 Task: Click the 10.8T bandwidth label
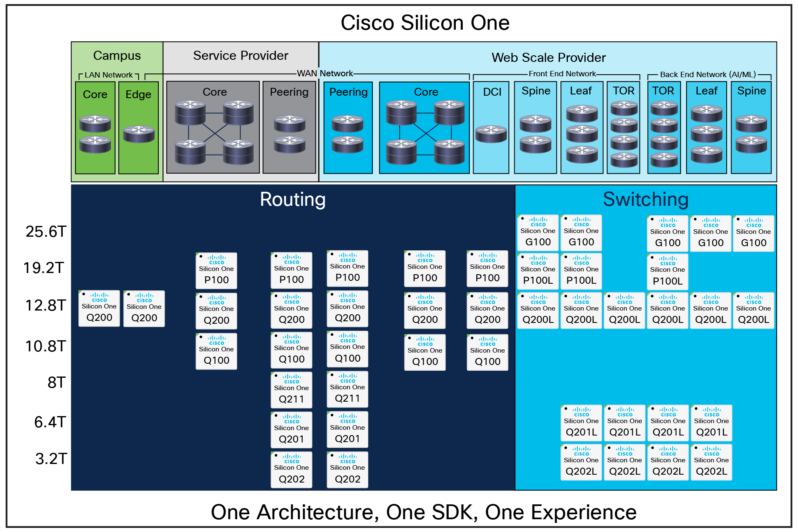46,346
